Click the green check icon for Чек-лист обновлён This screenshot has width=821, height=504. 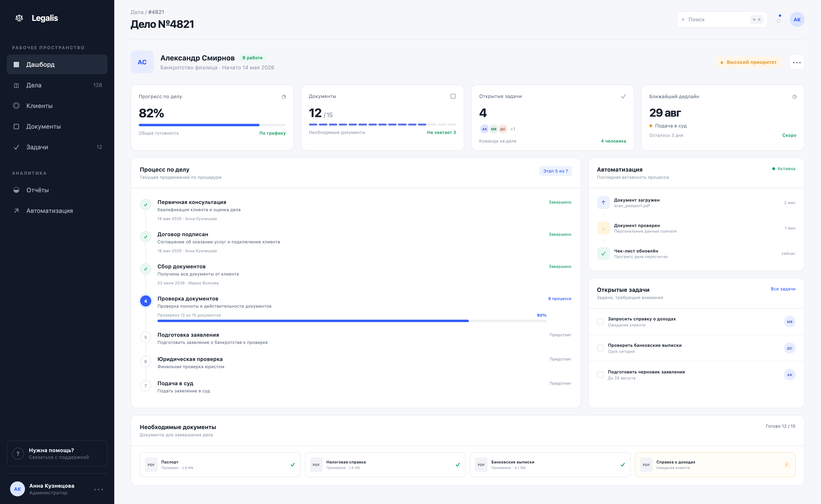click(603, 253)
